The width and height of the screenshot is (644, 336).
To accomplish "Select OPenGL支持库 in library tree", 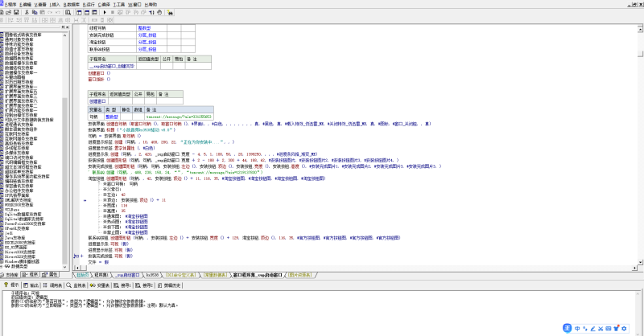I will [x=17, y=228].
